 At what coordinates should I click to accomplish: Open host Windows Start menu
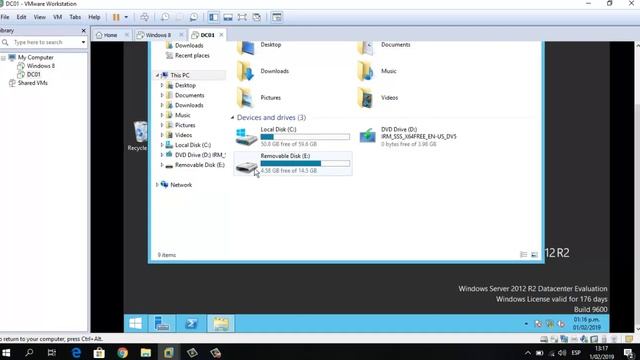(x=6, y=352)
